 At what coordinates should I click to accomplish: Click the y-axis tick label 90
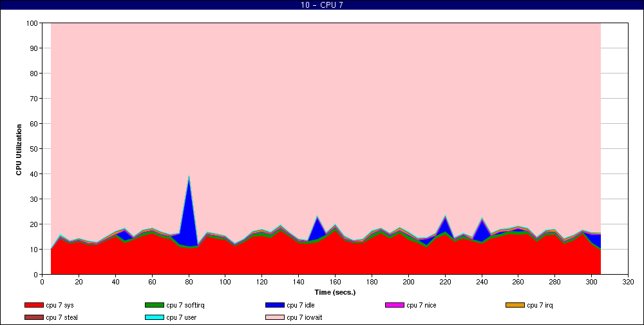35,48
